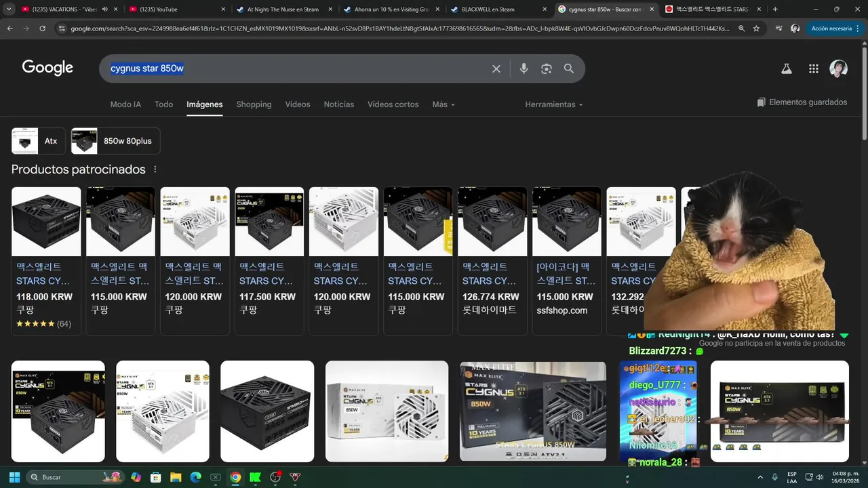Screen dimensions: 868x488
Task: Click the Google logo
Action: (x=47, y=68)
